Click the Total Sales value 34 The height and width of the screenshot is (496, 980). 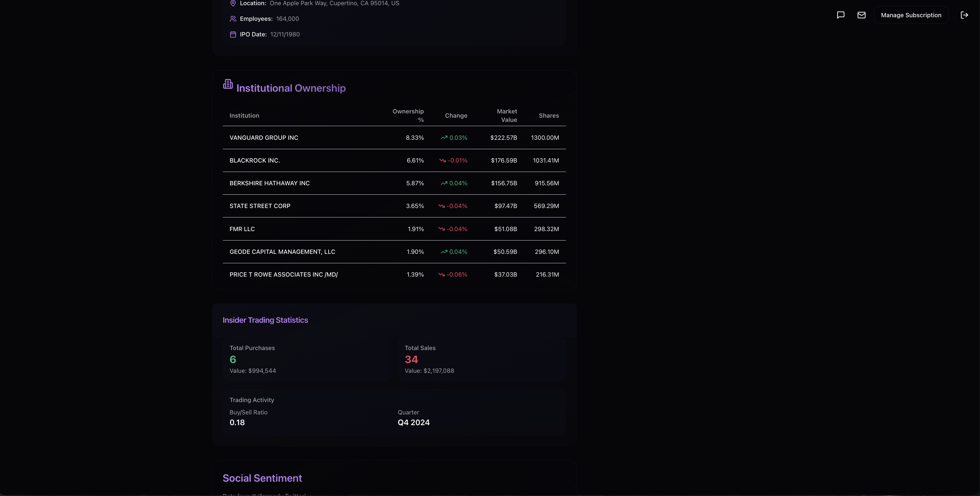coord(411,359)
